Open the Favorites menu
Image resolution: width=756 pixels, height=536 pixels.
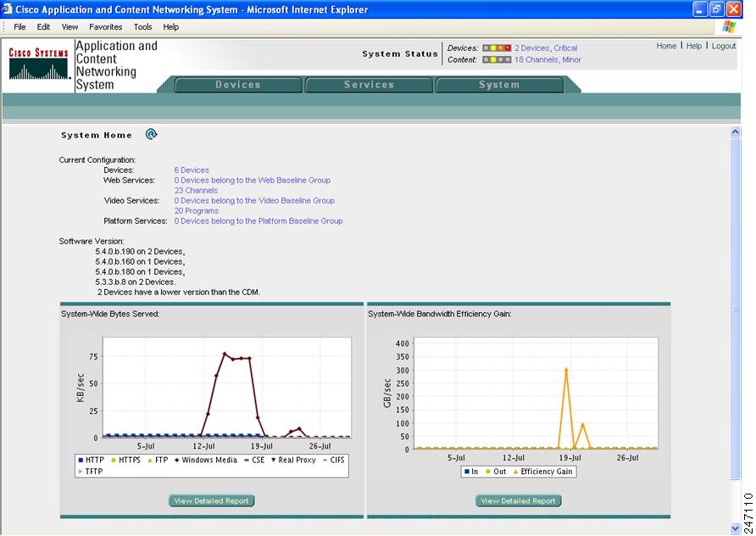[x=105, y=26]
